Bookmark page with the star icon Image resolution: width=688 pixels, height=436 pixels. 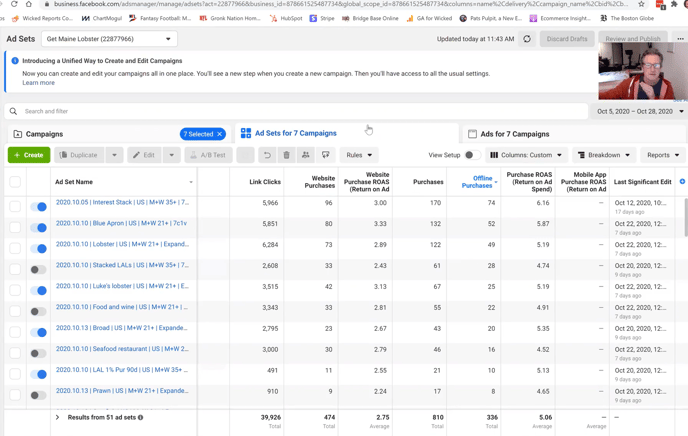pyautogui.click(x=641, y=4)
